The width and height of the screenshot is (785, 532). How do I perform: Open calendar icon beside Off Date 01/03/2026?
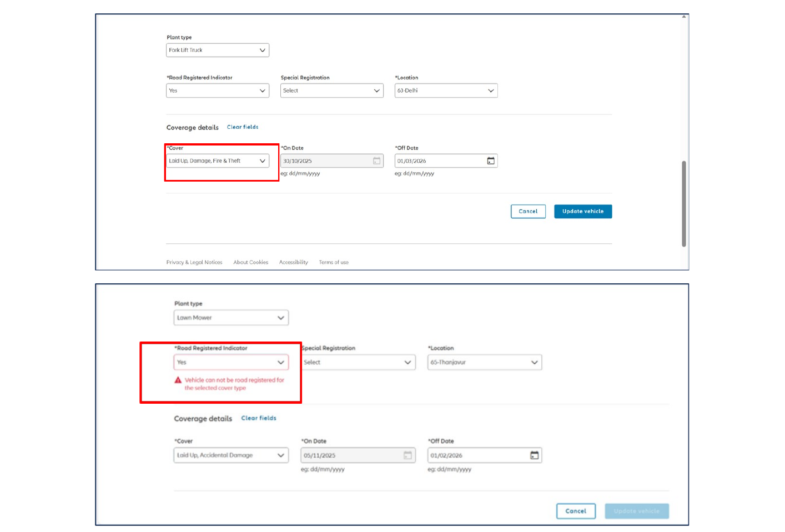click(491, 161)
